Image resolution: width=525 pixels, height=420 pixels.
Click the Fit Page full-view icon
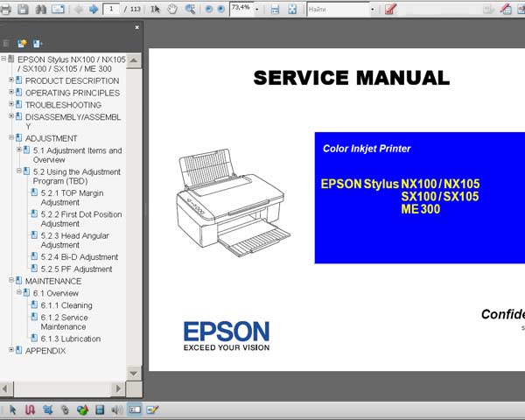click(x=292, y=10)
